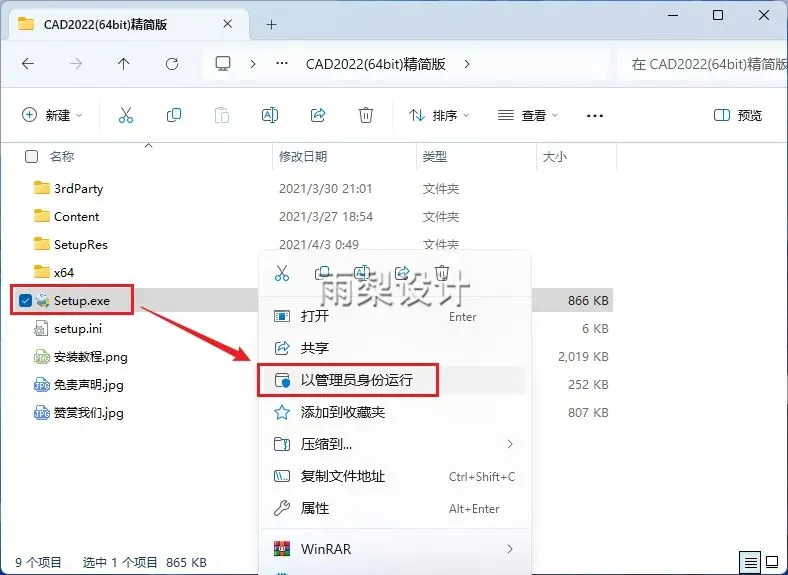Choose 复制文件地址 in the context menu
Screen dimensions: 788x575
(x=394, y=476)
